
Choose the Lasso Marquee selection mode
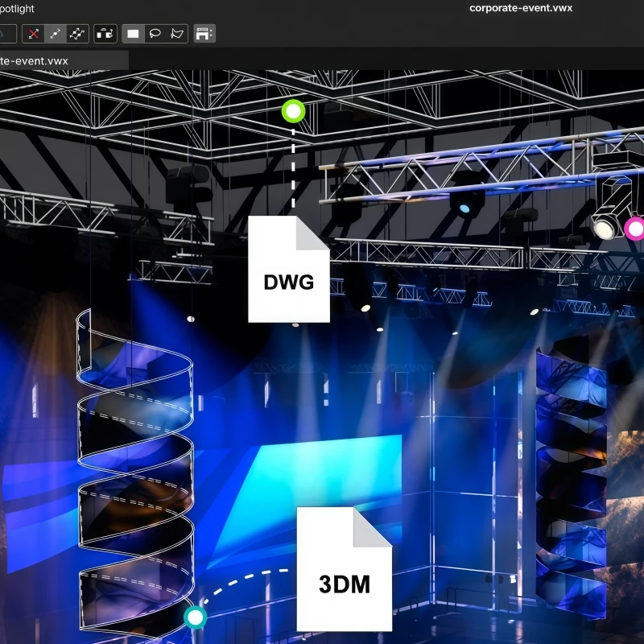tap(155, 34)
